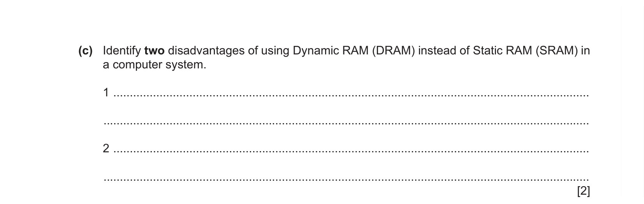The image size is (644, 204).
Task: Click the text (DRAM) in the question
Action: 393,51
